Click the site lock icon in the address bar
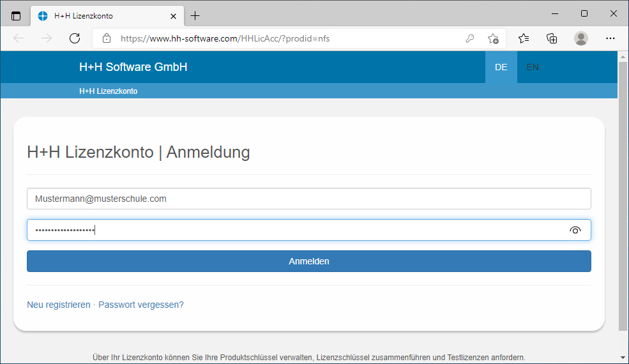The height and width of the screenshot is (364, 629). click(106, 38)
